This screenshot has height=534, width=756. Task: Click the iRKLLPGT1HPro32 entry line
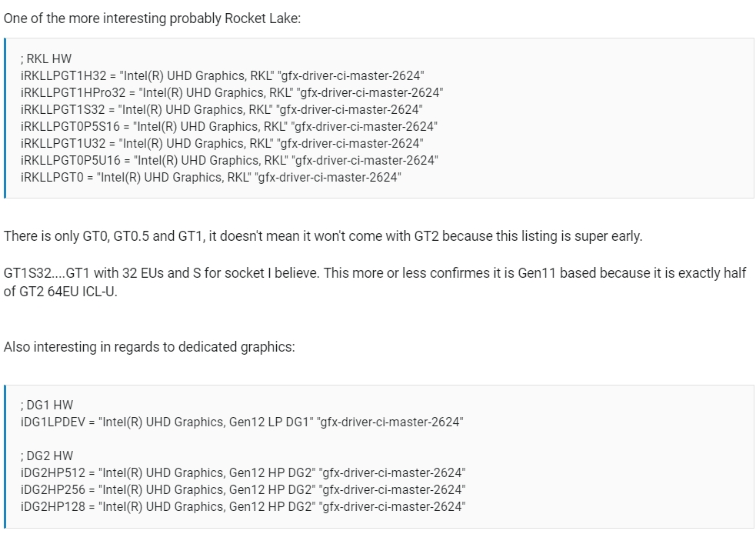click(232, 92)
